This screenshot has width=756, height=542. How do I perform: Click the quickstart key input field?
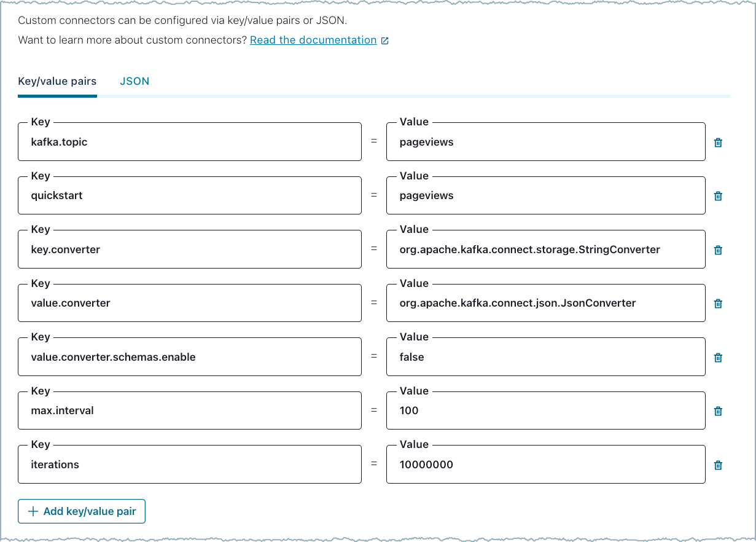[189, 196]
